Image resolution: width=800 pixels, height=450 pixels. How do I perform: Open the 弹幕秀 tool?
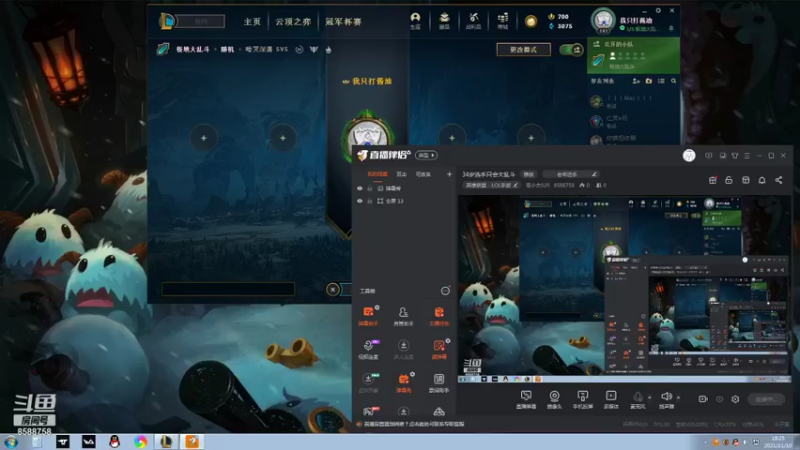tap(403, 383)
